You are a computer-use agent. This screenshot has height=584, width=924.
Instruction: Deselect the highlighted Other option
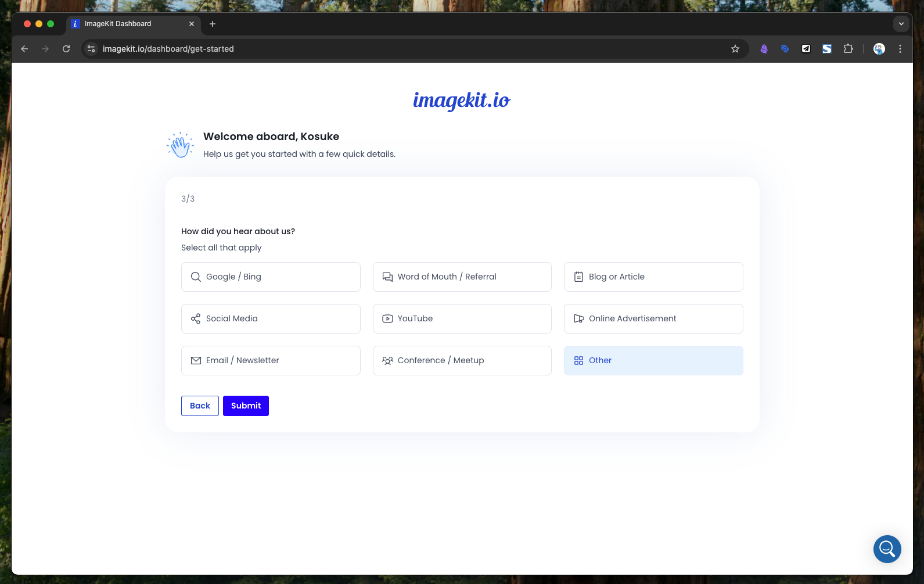pyautogui.click(x=653, y=360)
